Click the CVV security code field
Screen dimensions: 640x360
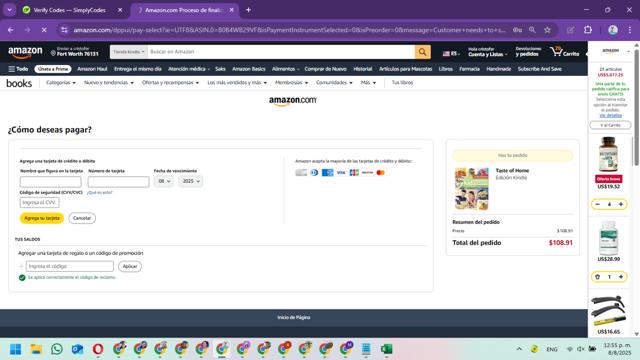tap(39, 202)
